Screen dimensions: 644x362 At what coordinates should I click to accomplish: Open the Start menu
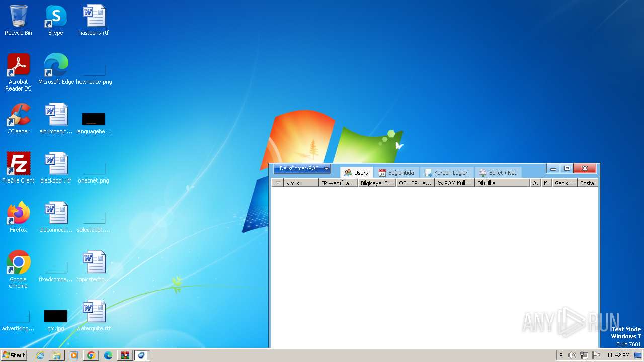point(14,355)
